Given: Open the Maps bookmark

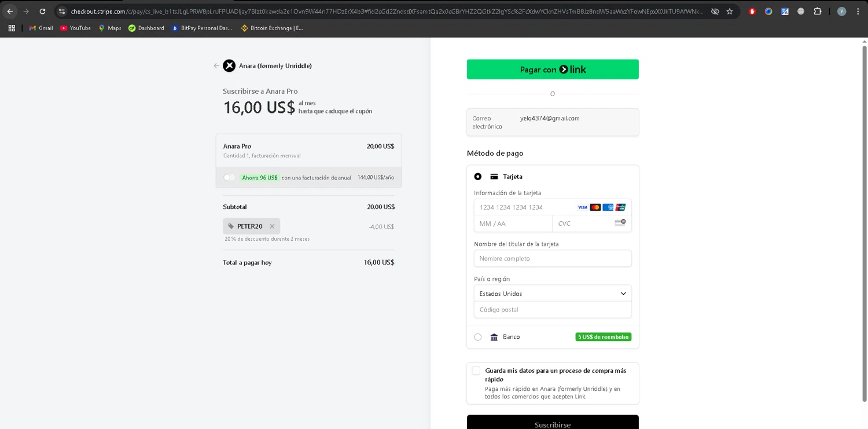Looking at the screenshot, I should (x=109, y=28).
